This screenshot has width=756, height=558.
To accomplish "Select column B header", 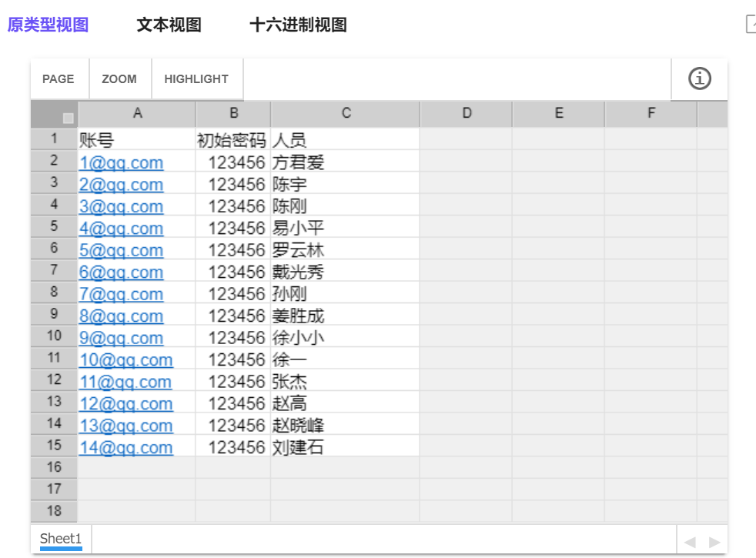I will click(233, 114).
